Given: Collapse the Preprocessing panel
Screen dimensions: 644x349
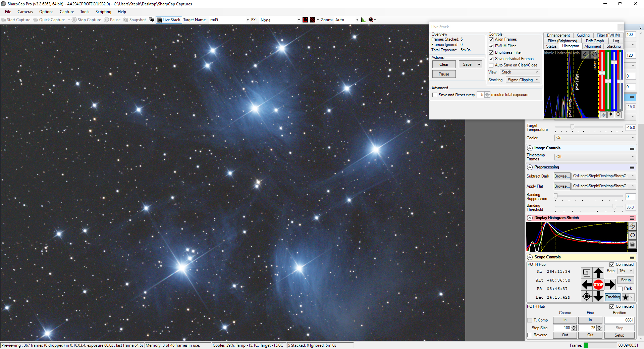Looking at the screenshot, I should pos(530,167).
